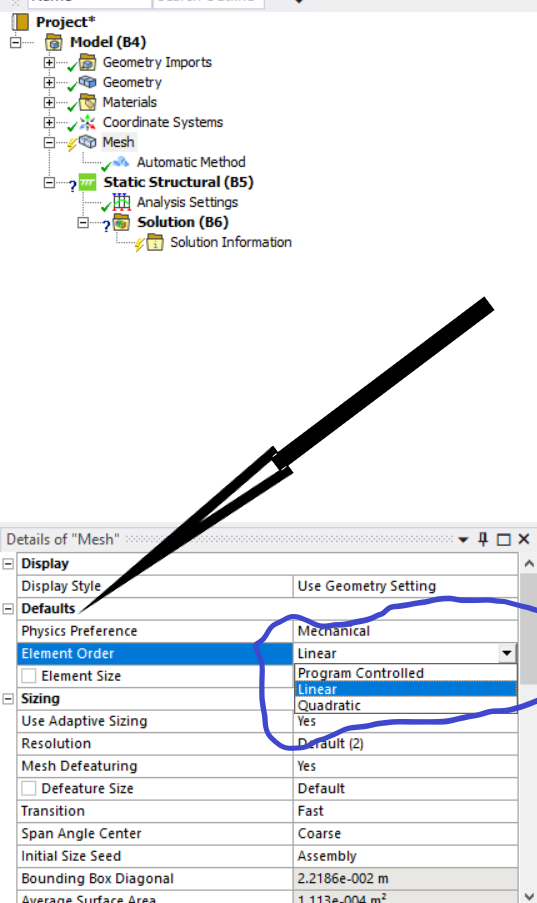Screen dimensions: 537x903
Task: Enable the Element Size checkbox
Action: click(x=29, y=676)
